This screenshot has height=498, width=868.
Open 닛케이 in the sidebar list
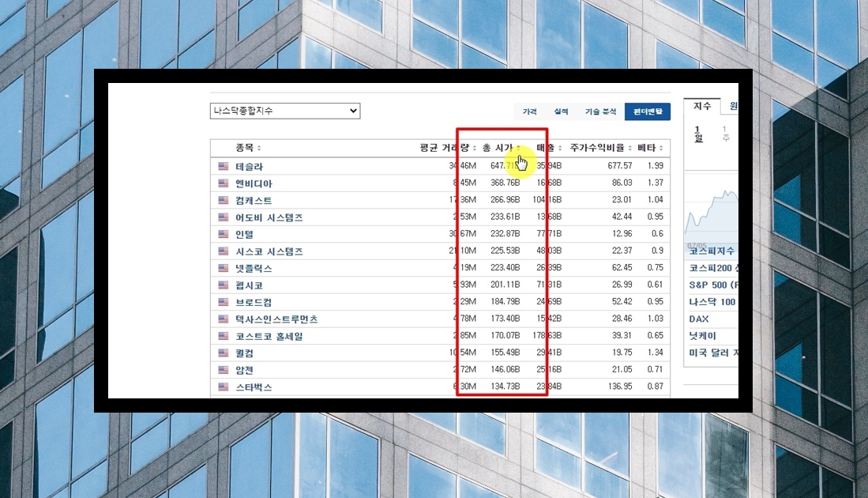[702, 336]
